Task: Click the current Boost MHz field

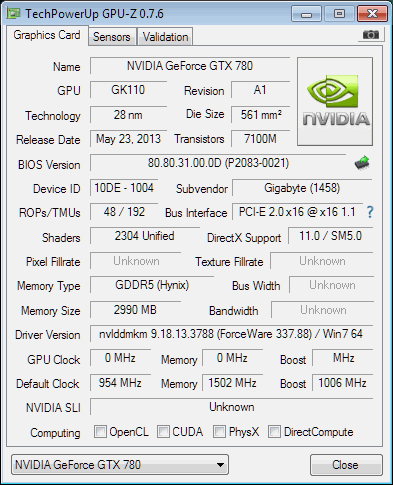Action: point(342,358)
